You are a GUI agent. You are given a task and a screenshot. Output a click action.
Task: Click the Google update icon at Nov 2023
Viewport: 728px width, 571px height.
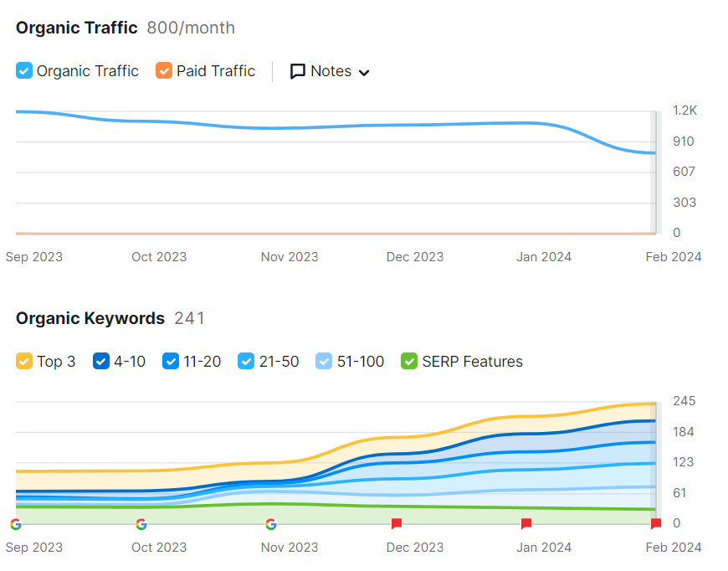[x=271, y=524]
